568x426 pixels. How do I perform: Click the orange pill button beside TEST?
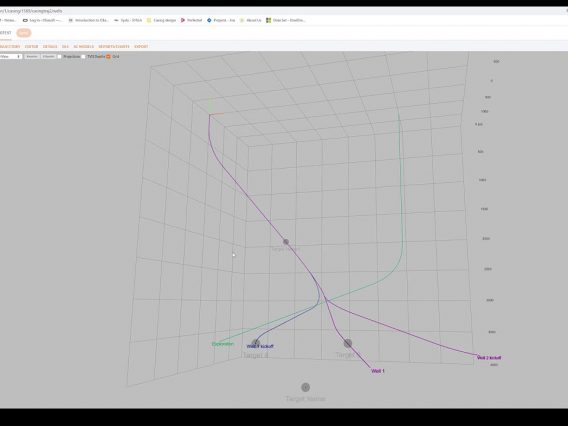(x=24, y=33)
